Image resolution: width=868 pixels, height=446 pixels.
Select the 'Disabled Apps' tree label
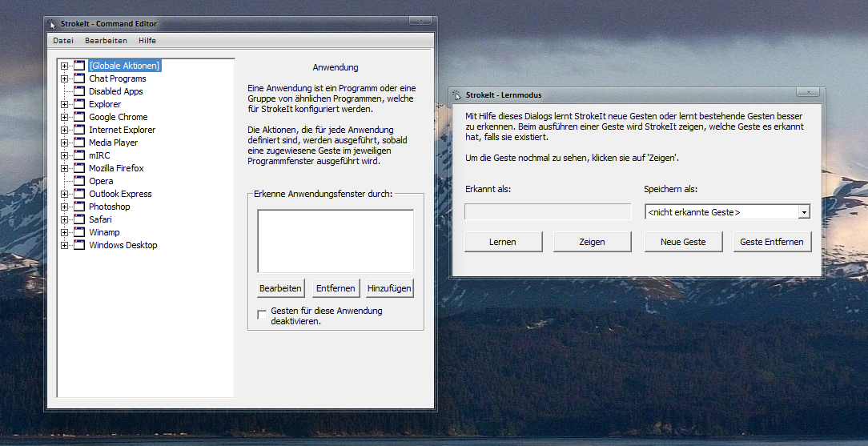pyautogui.click(x=115, y=91)
